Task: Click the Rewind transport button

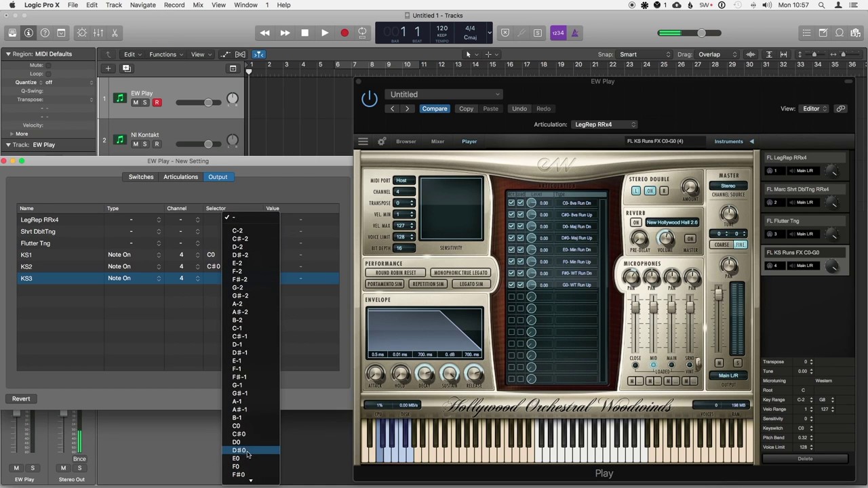Action: coord(265,33)
